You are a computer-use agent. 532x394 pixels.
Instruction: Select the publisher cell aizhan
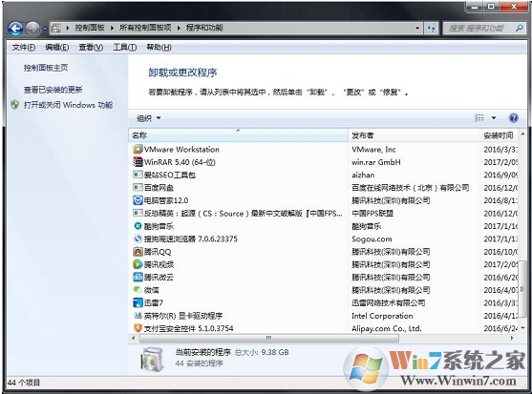pyautogui.click(x=363, y=176)
